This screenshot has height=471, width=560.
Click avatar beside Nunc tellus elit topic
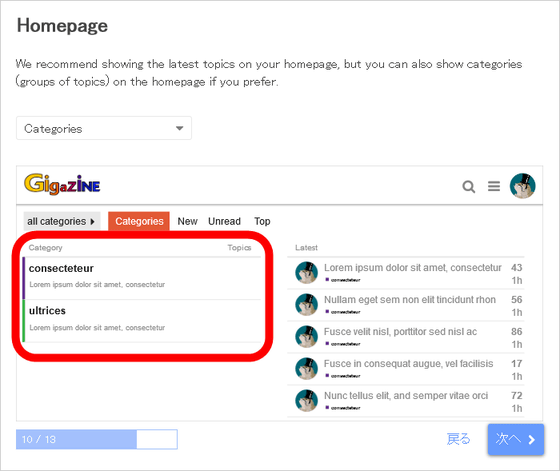[x=306, y=400]
